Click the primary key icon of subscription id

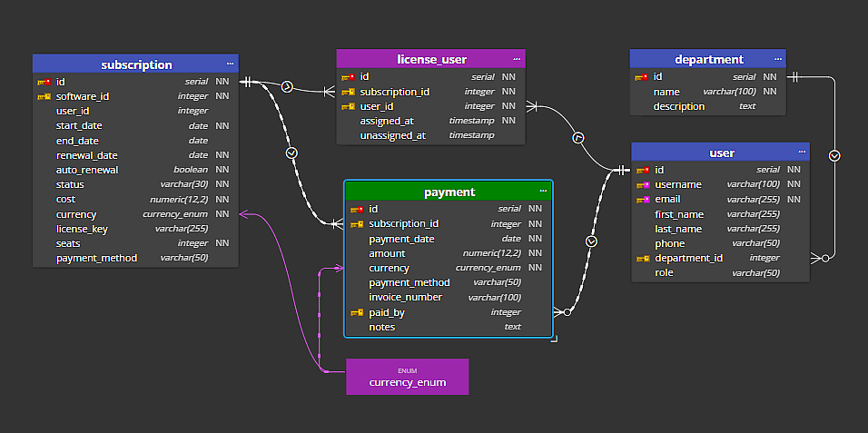click(x=44, y=82)
